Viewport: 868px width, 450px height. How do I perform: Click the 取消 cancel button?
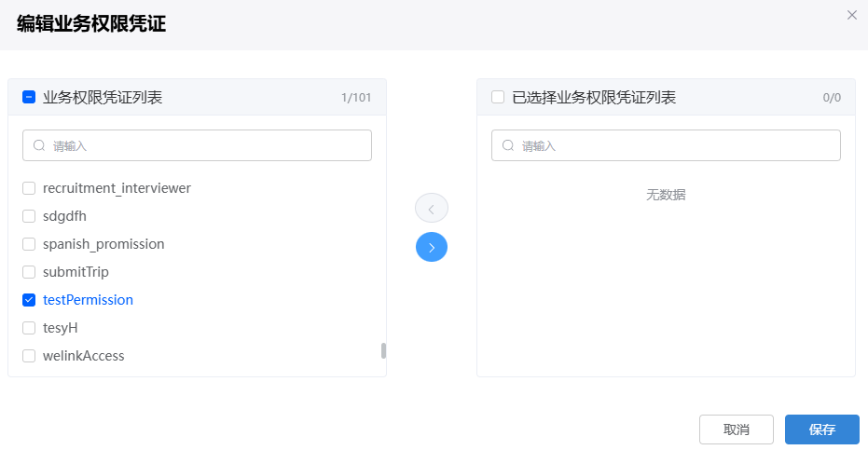(x=737, y=430)
